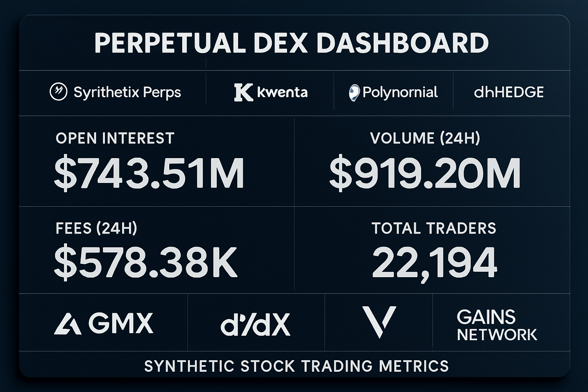Click the Kwenta K logo icon

pyautogui.click(x=243, y=93)
